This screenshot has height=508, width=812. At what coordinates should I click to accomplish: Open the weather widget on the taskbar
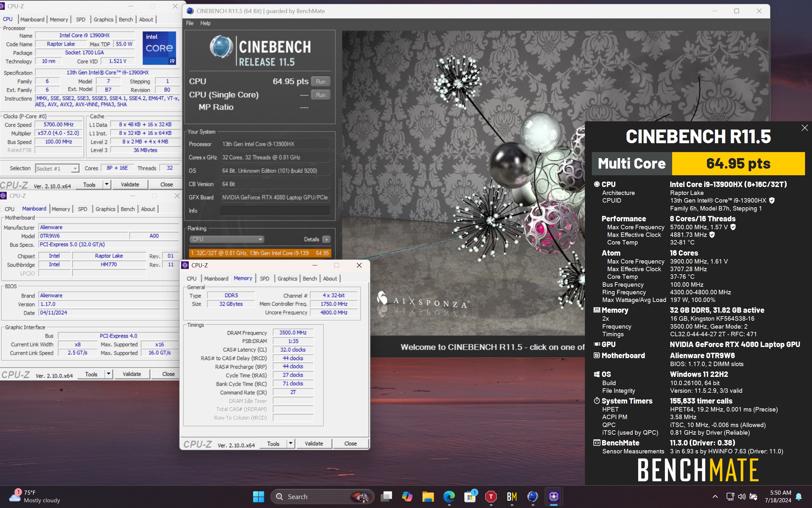coord(35,496)
